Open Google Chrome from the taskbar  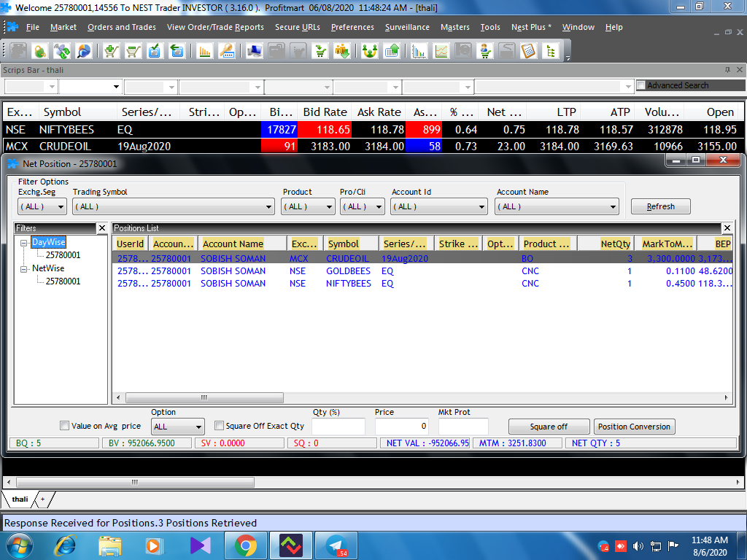tap(246, 545)
